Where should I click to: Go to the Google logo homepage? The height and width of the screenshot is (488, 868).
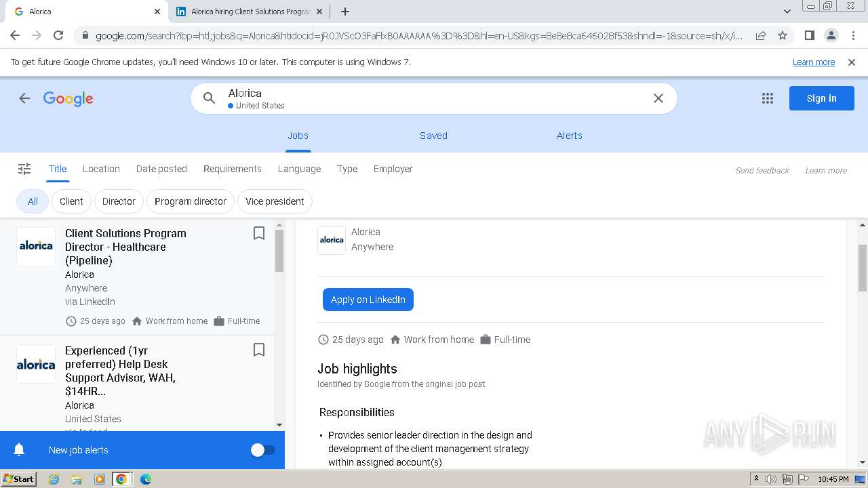click(x=68, y=99)
